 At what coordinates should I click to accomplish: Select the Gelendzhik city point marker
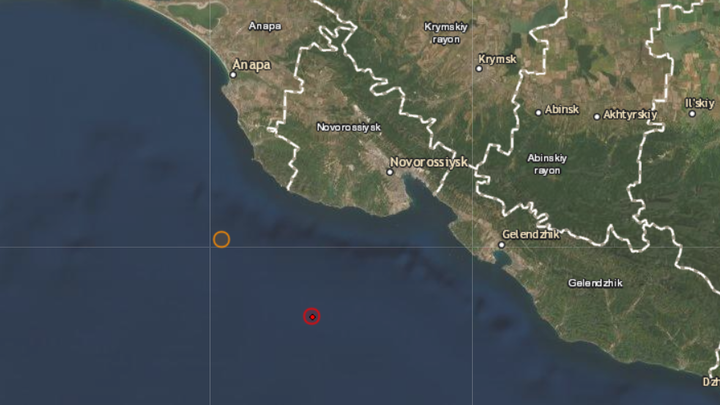[501, 245]
